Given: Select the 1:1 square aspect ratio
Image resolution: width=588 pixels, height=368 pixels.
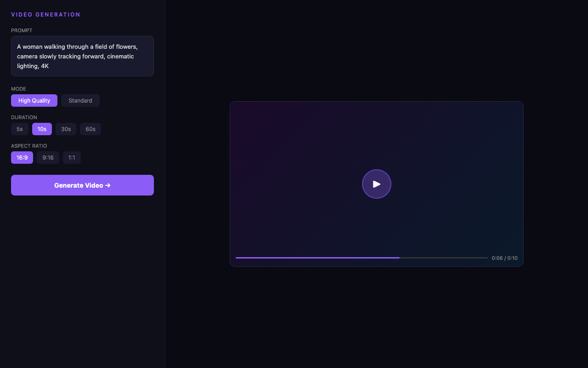Looking at the screenshot, I should (72, 158).
